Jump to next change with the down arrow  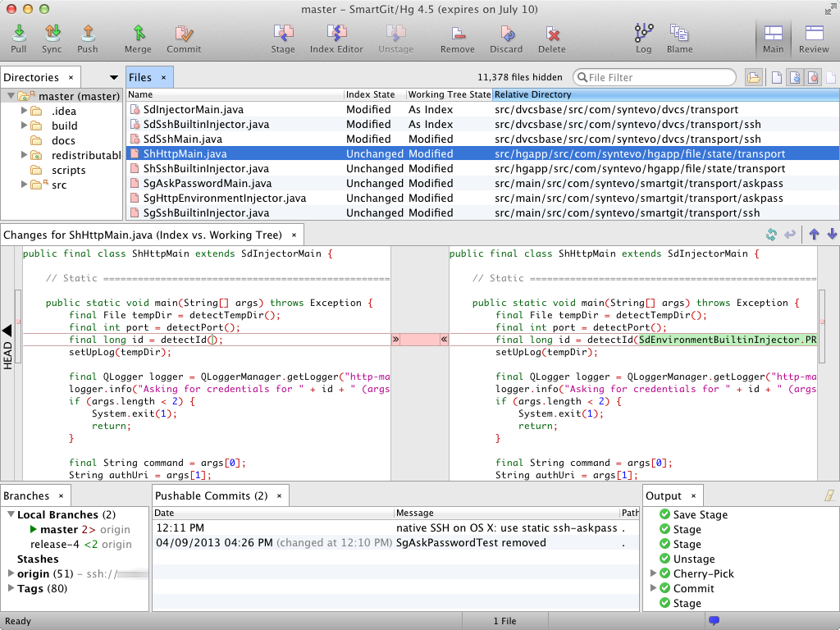(832, 234)
